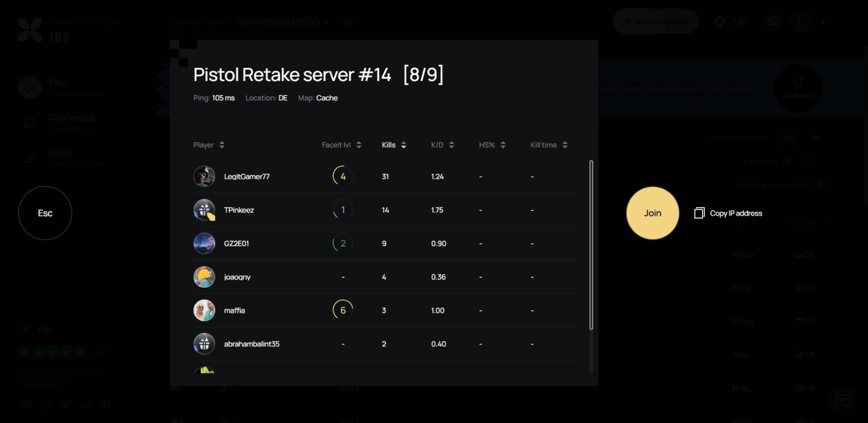Viewport: 868px width, 423px height.
Task: Open the Store section icon
Action: pos(29,158)
